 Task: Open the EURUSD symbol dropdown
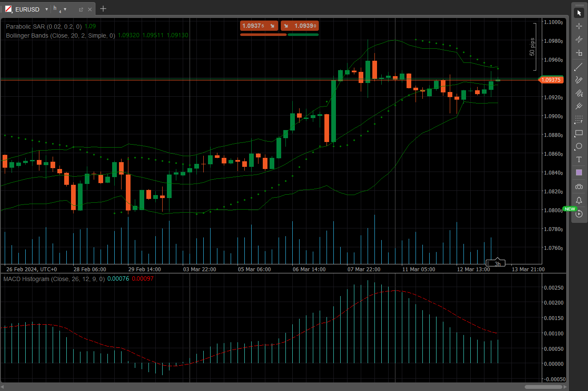[x=47, y=9]
